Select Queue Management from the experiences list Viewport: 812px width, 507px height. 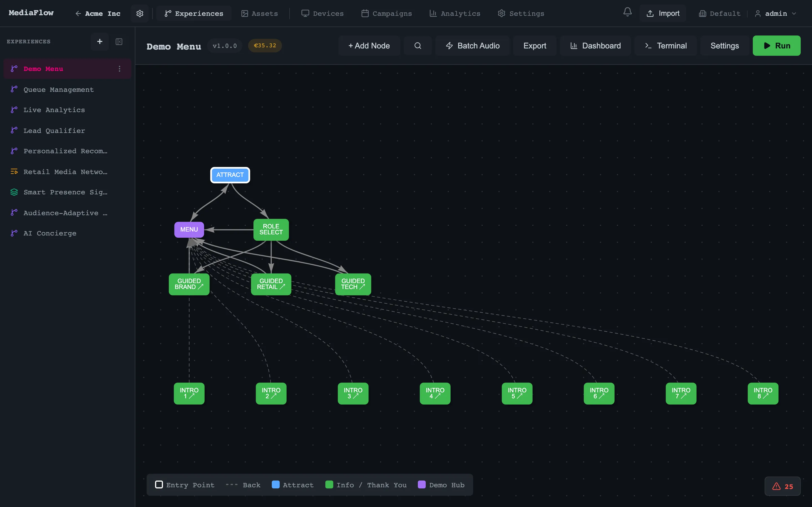click(x=58, y=90)
